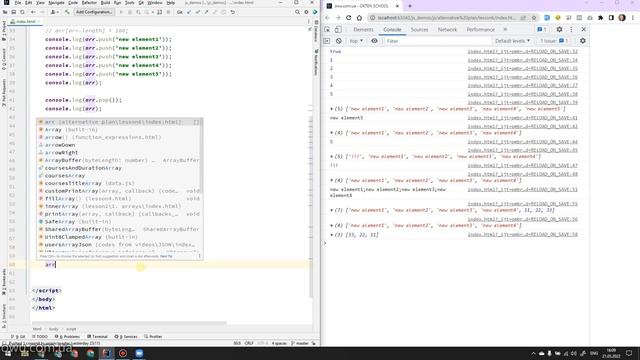Screen dimensions: 640x360
Task: Choose ArrayBuffer suggestion in the completion list
Action: point(119,160)
